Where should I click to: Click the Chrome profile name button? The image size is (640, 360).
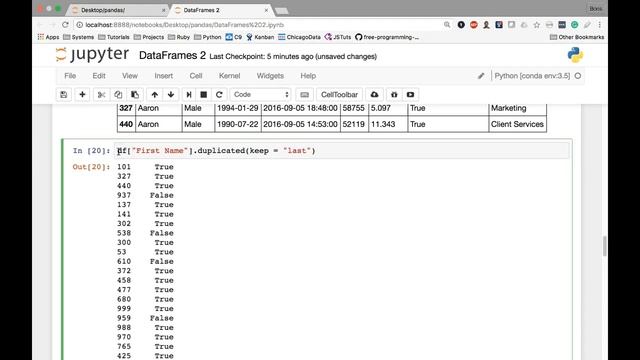tap(595, 9)
